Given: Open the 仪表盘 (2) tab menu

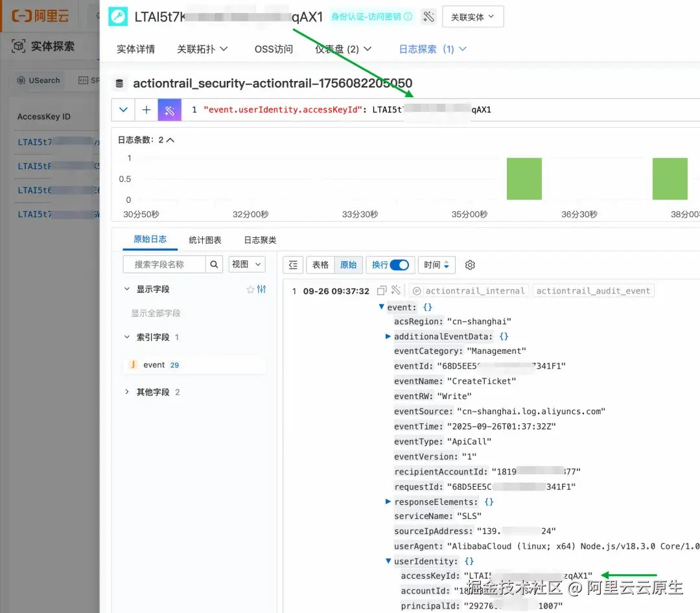Looking at the screenshot, I should [344, 49].
